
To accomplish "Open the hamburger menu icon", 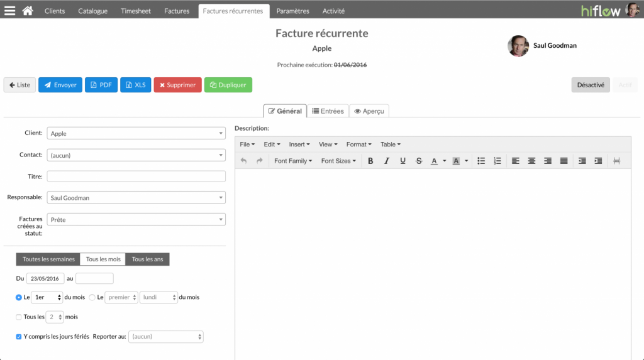I will (10, 11).
